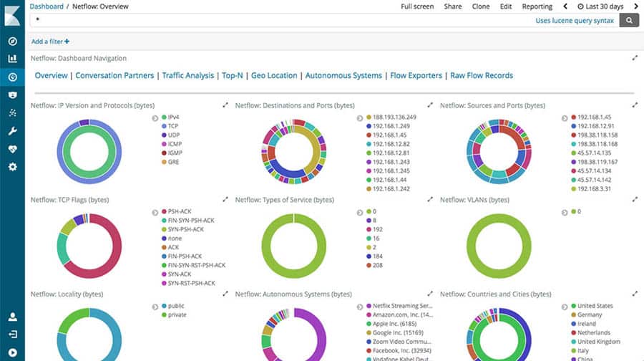Screen dimensions: 644x361
Task: Expand the Destinations and Ports panel to full screen
Action: 430,105
